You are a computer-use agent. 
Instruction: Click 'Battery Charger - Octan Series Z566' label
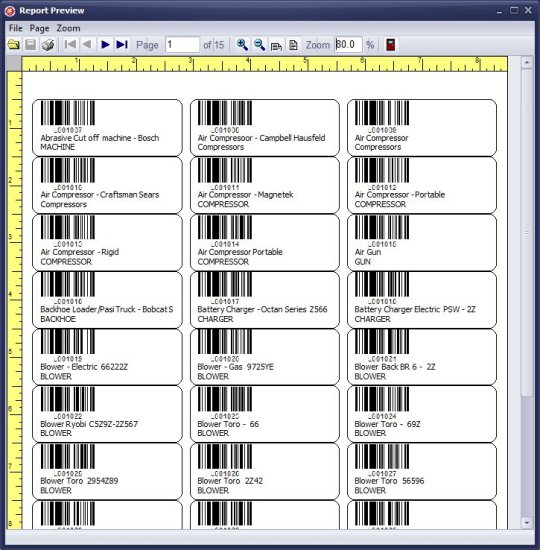click(x=262, y=309)
